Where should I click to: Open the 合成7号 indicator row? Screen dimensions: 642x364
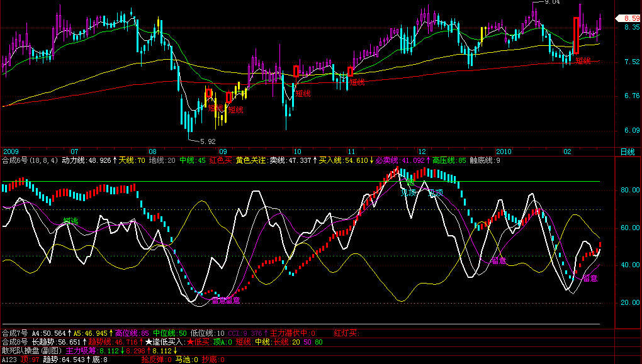[x=14, y=333]
